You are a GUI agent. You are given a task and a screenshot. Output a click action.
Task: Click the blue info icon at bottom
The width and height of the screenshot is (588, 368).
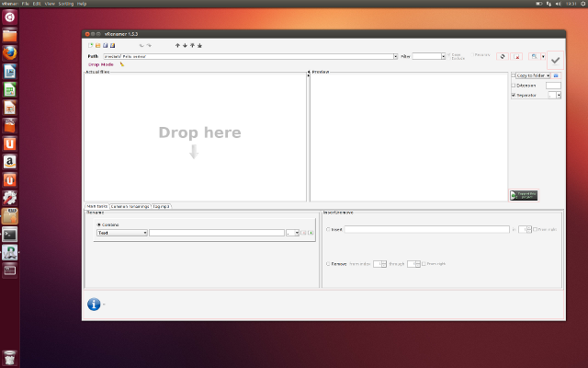93,305
